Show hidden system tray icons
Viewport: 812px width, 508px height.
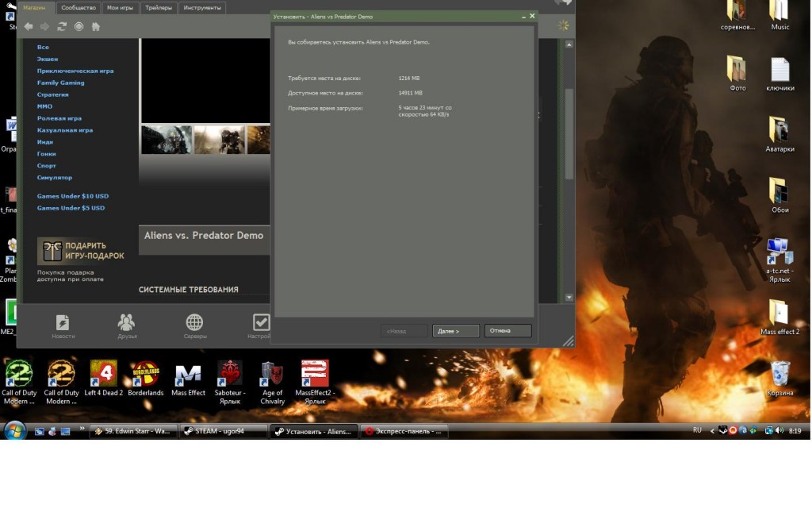(712, 431)
